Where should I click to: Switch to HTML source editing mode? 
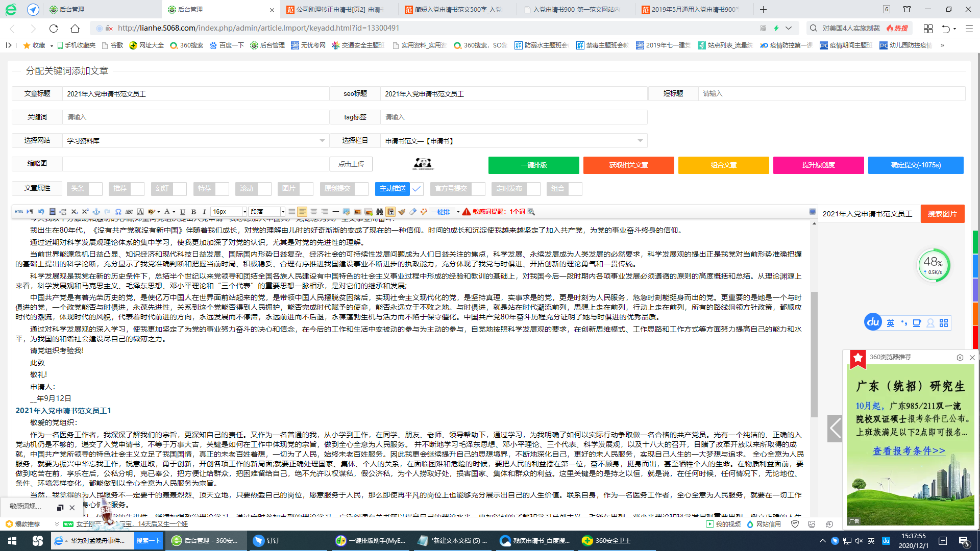(x=20, y=212)
